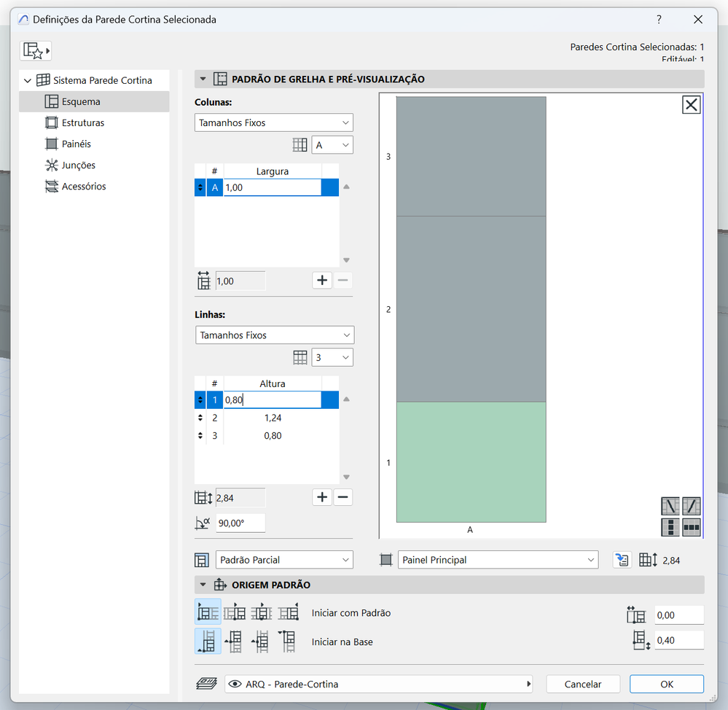728x710 pixels.
Task: Select fourth horizontal pattern origin option
Action: pos(289,613)
